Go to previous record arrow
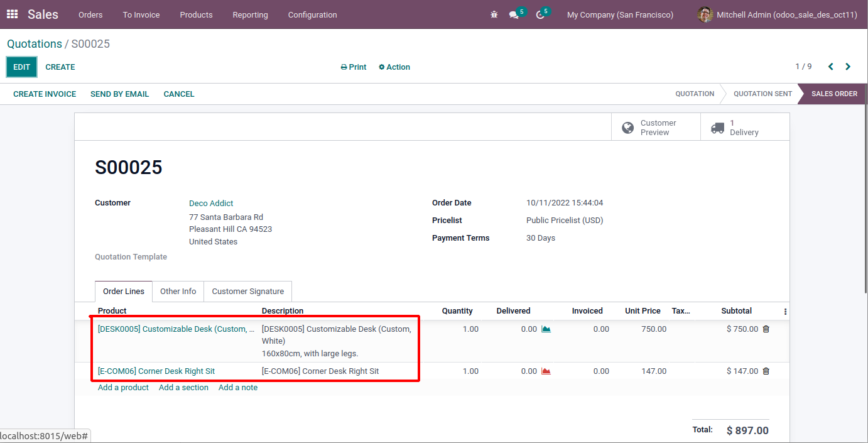Viewport: 868px width, 443px height. 830,67
